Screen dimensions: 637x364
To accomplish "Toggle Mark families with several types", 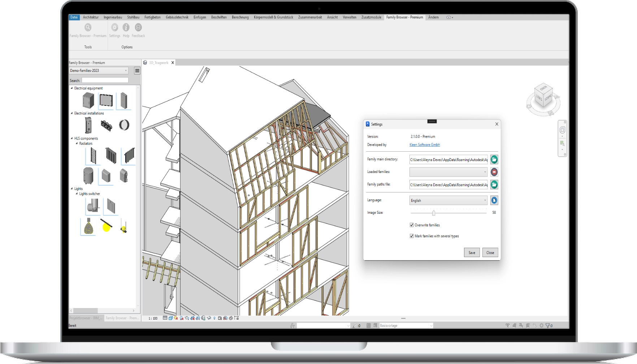I will coord(412,236).
